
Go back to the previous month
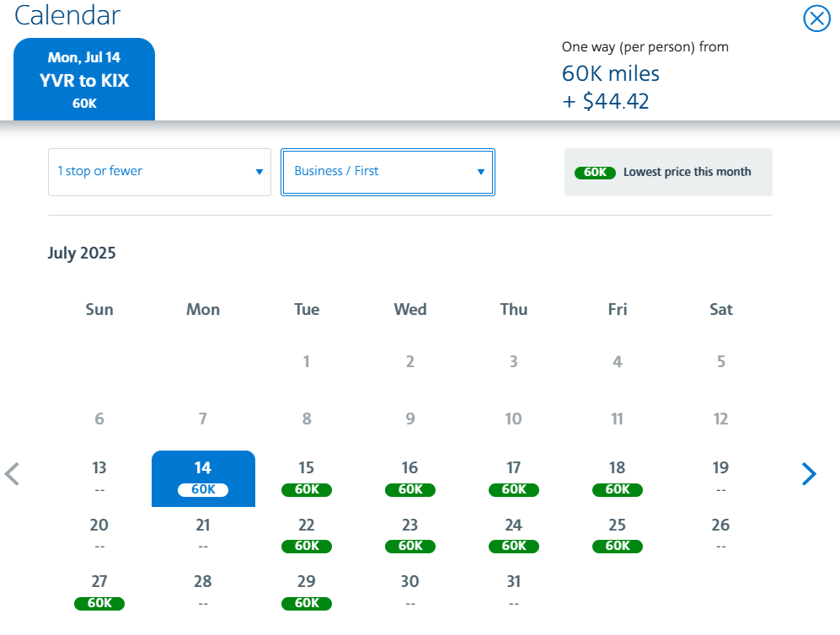coord(13,473)
